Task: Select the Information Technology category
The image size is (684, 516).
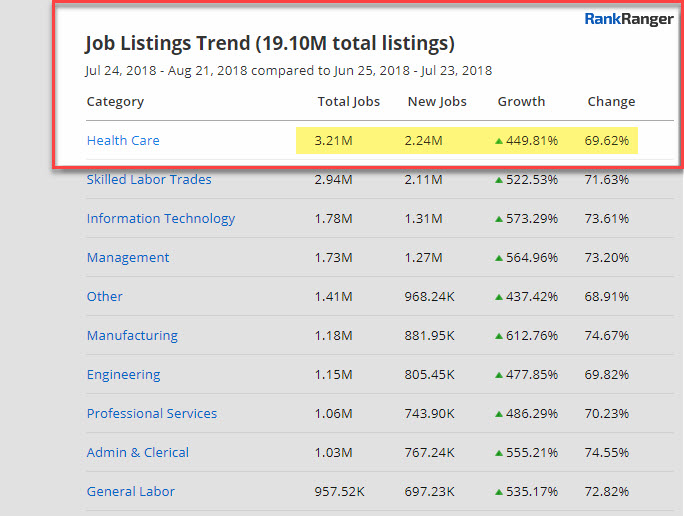Action: click(x=161, y=219)
